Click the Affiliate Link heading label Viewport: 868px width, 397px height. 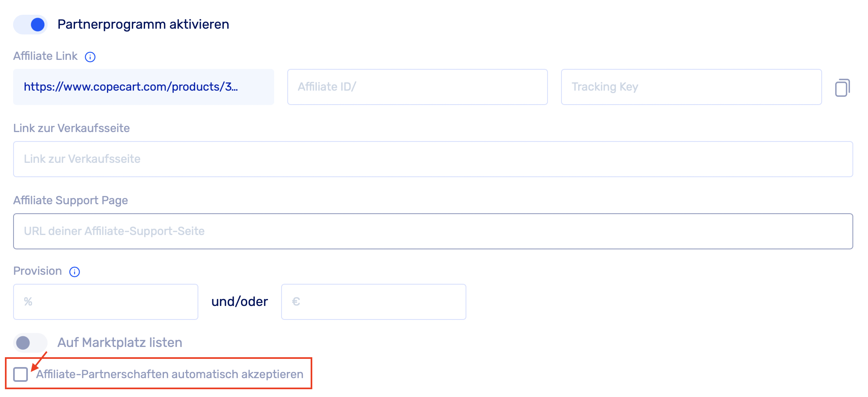(x=45, y=56)
